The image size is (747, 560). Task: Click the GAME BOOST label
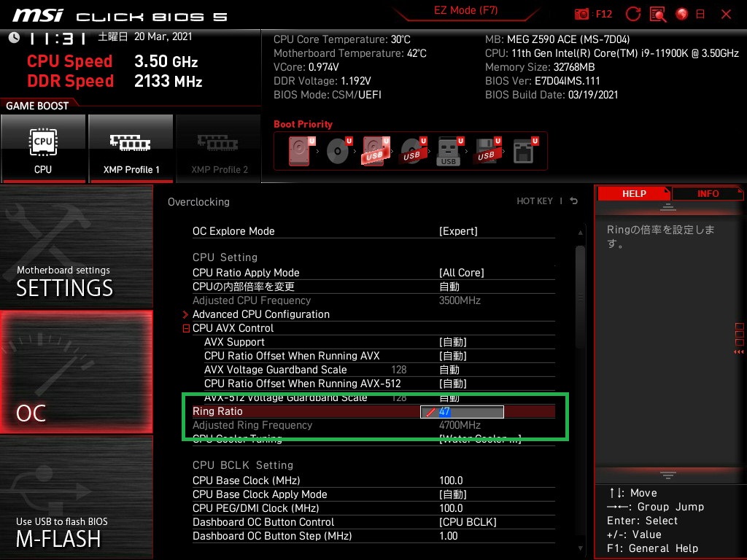[x=37, y=105]
